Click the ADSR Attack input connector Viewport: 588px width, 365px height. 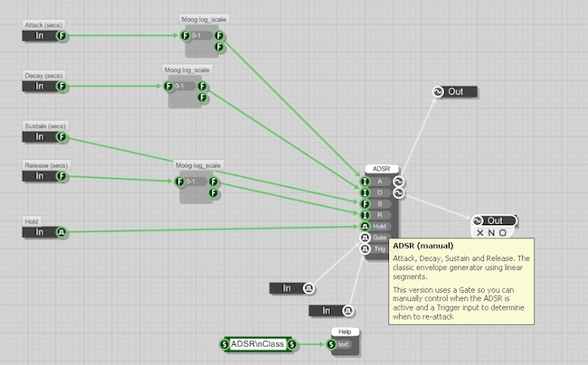(365, 181)
